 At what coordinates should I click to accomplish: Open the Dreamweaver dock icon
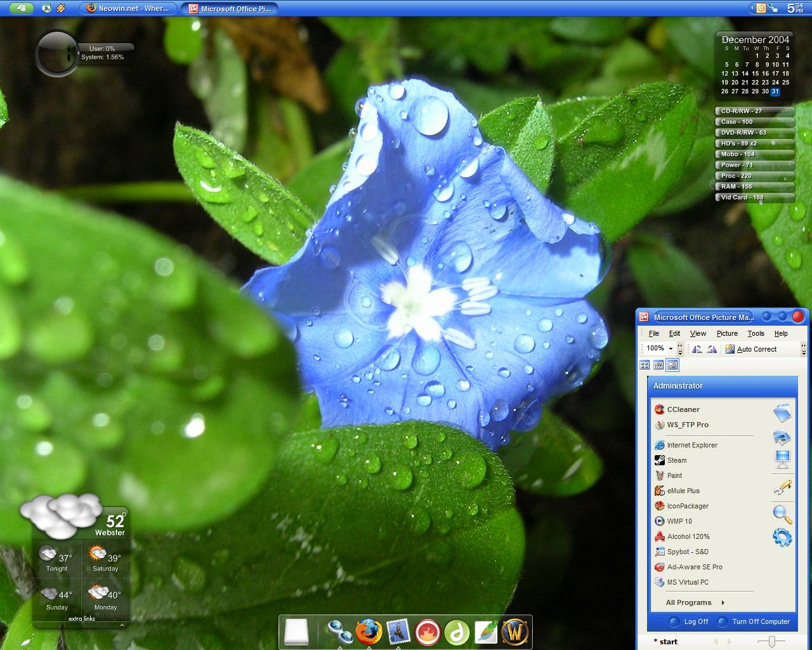tap(456, 632)
